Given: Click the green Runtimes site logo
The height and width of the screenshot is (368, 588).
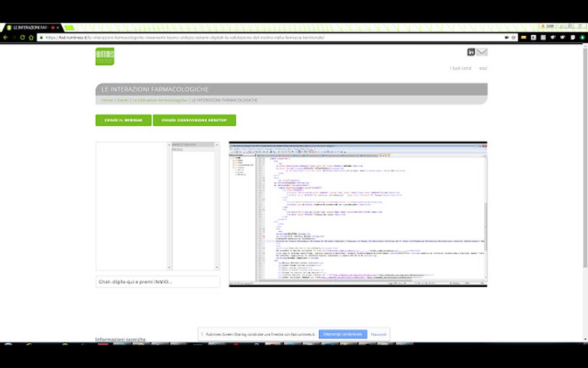Looking at the screenshot, I should (104, 57).
